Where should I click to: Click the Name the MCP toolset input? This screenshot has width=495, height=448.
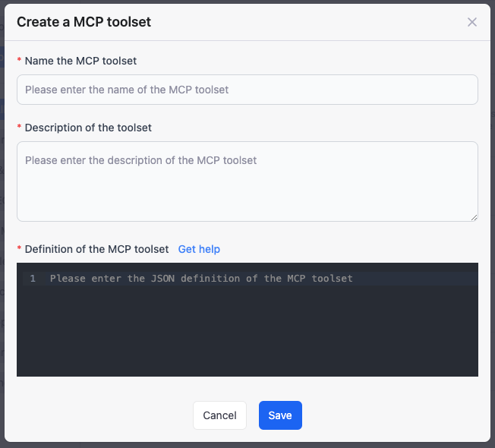click(x=247, y=90)
